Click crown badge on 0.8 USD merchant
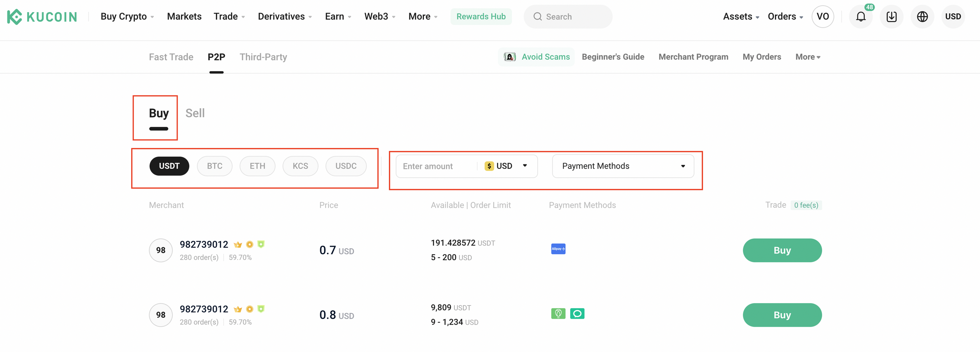Image resolution: width=980 pixels, height=352 pixels. [x=238, y=309]
